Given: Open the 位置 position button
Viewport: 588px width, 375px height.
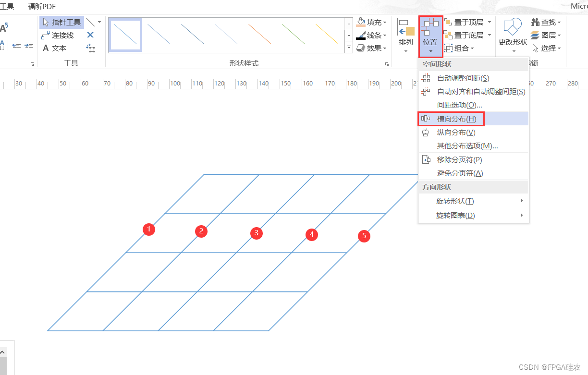Looking at the screenshot, I should [430, 36].
